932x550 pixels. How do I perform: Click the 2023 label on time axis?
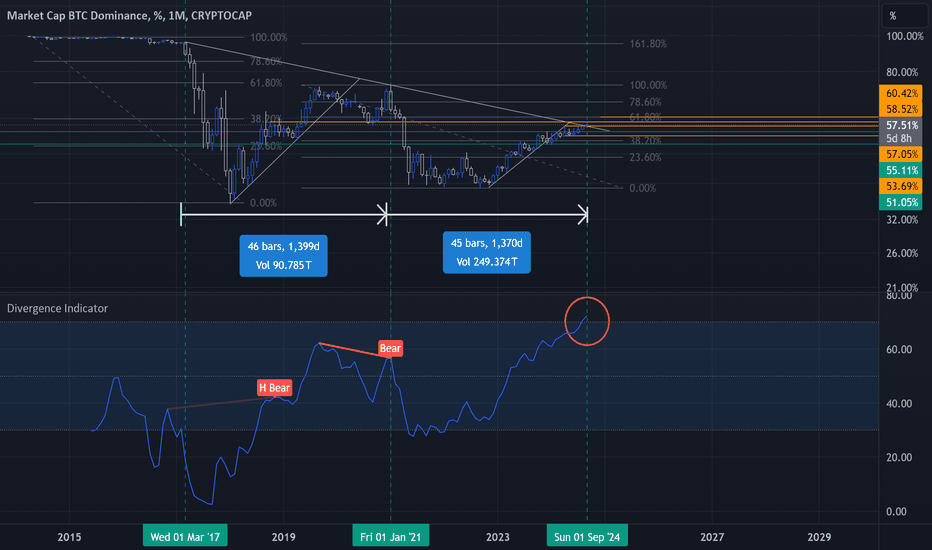(498, 537)
